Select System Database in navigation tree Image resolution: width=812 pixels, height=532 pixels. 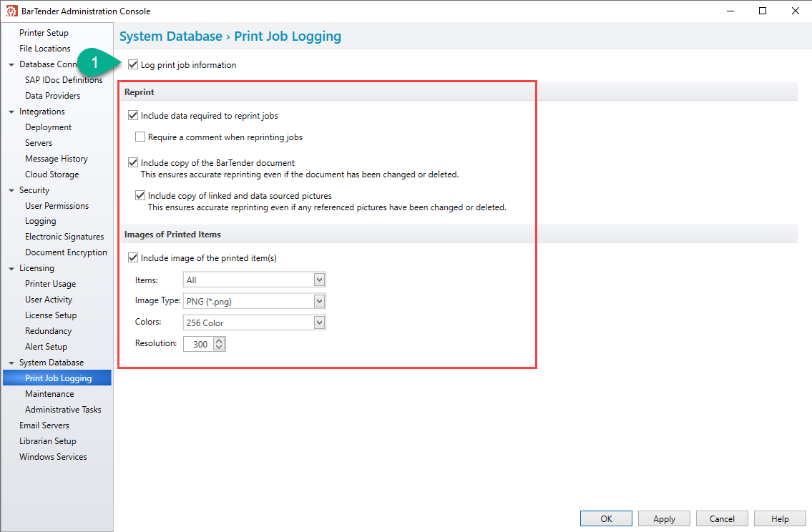click(x=52, y=363)
